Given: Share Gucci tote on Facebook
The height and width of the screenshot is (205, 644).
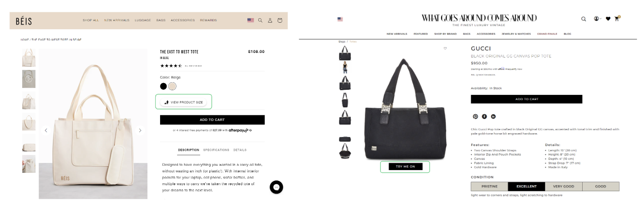Looking at the screenshot, I should coord(484,116).
